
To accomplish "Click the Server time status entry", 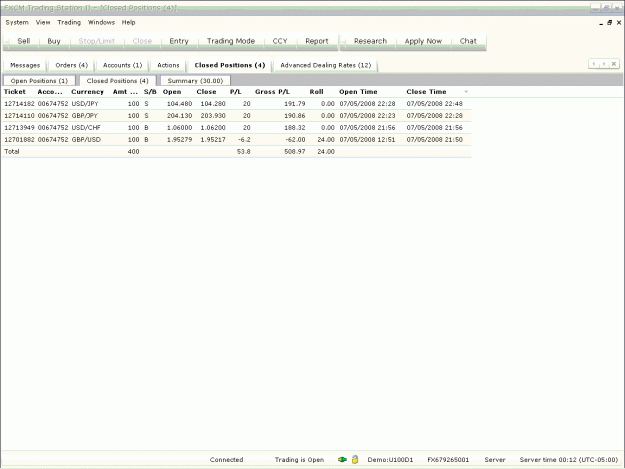I will [568, 459].
